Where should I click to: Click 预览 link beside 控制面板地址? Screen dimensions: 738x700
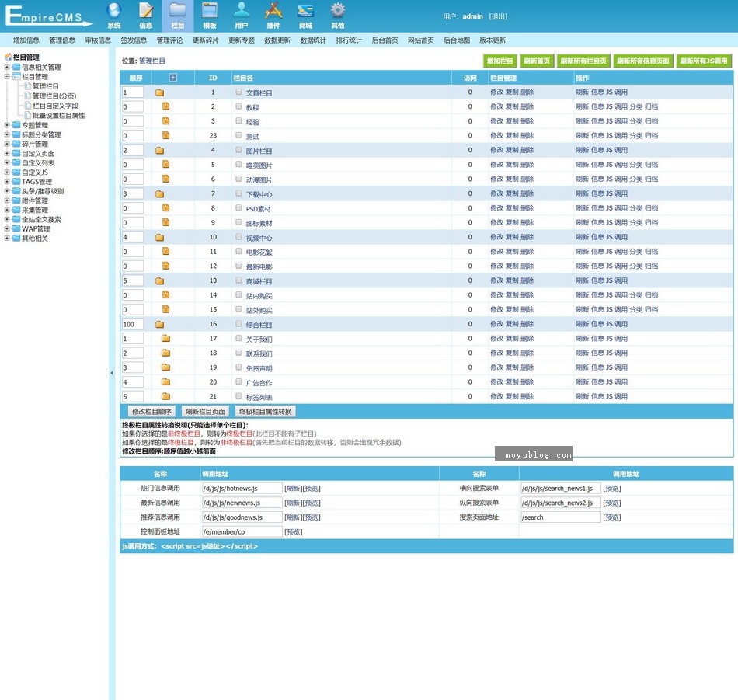coord(293,532)
